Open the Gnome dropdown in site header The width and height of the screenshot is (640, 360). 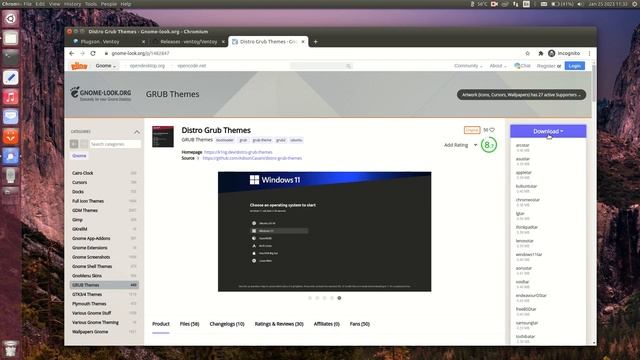point(106,66)
